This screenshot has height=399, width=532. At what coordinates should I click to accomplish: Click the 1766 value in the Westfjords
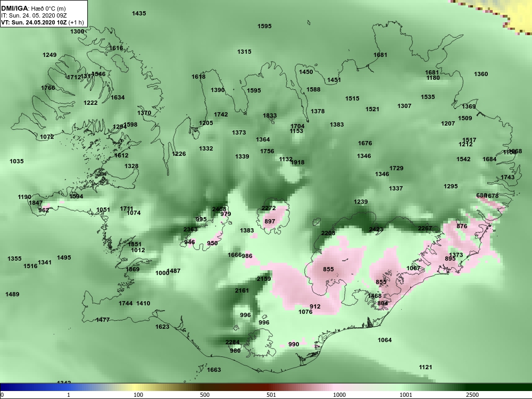(48, 88)
